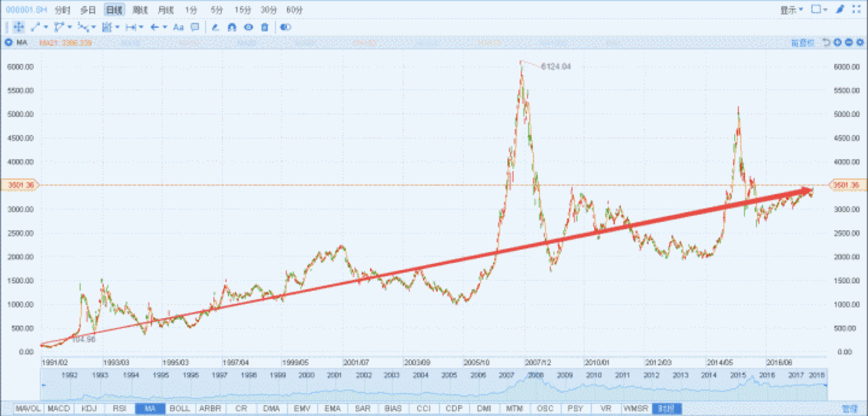868x416 pixels.
Task: Click the right-edge link on indicator bar
Action: (849, 408)
